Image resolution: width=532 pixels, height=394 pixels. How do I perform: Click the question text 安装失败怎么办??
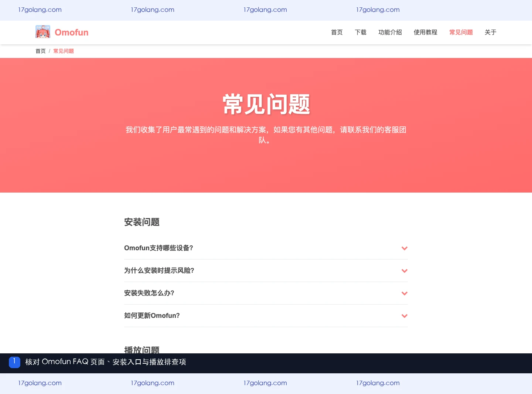click(149, 293)
